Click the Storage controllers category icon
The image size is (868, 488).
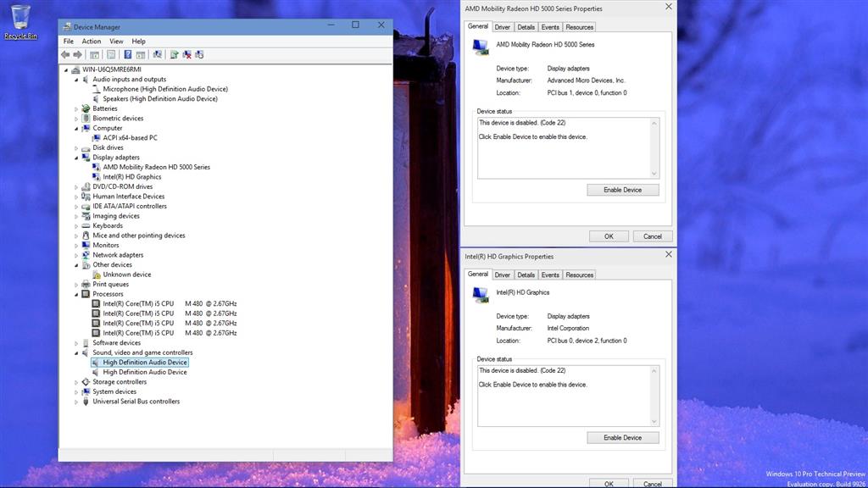click(86, 382)
